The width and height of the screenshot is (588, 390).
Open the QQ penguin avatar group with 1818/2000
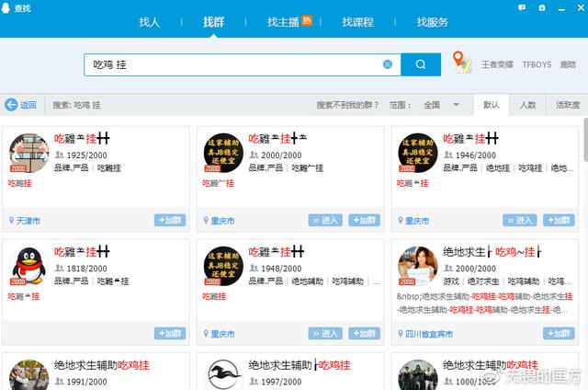tap(28, 266)
